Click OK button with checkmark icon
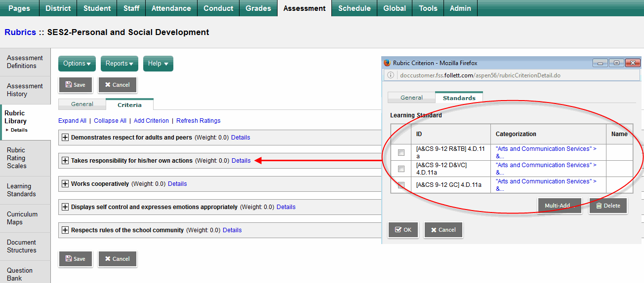This screenshot has height=283, width=644. tap(403, 230)
